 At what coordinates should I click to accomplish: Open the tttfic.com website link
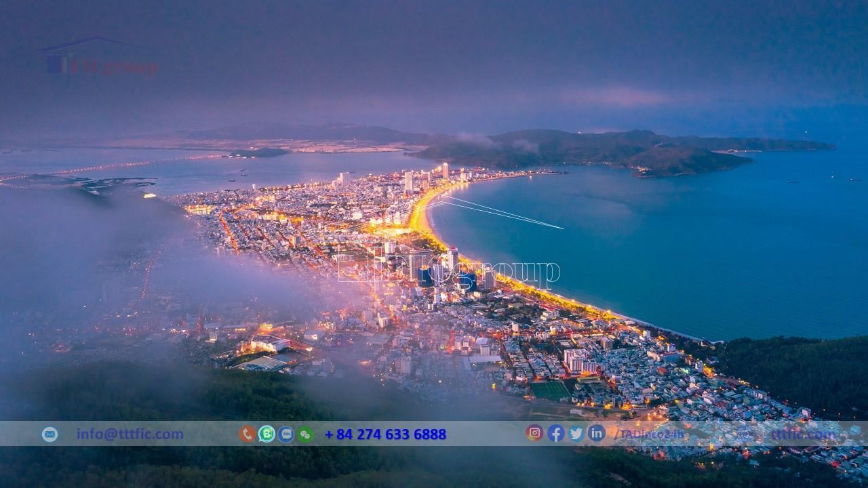click(804, 434)
